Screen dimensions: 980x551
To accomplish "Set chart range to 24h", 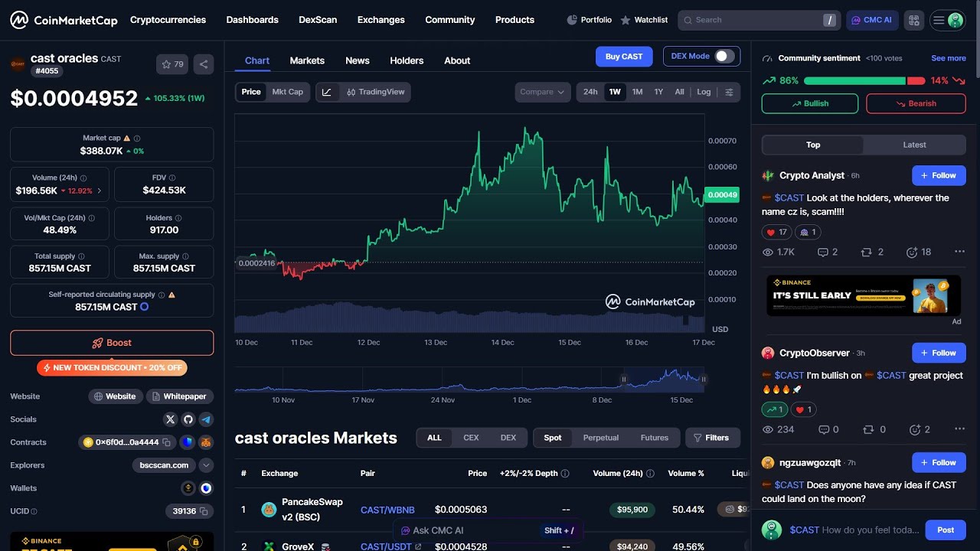I will (x=590, y=92).
